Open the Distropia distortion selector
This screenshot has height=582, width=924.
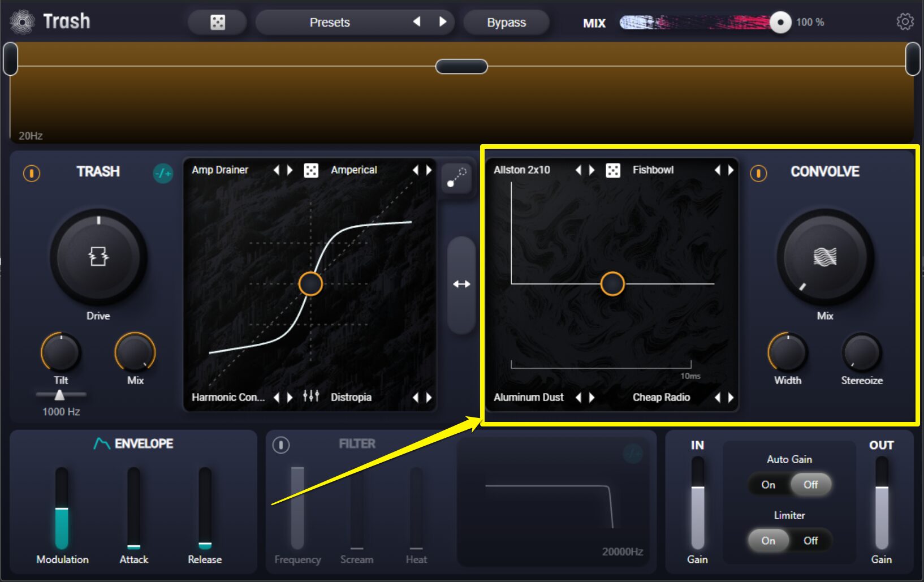point(351,397)
